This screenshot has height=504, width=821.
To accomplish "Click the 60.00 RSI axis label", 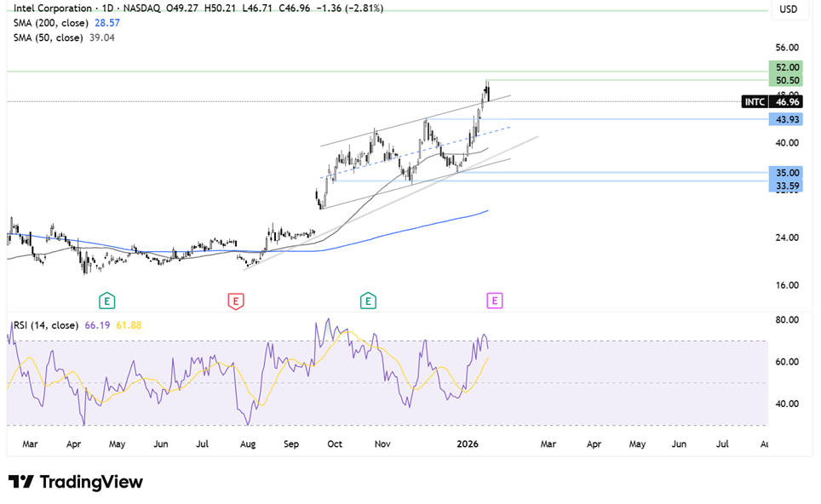I will point(787,362).
